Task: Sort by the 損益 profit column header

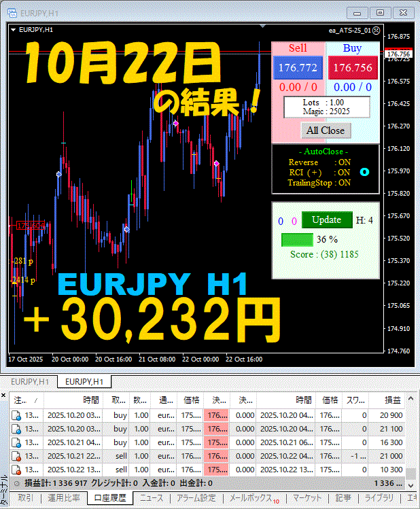Action: (387, 400)
